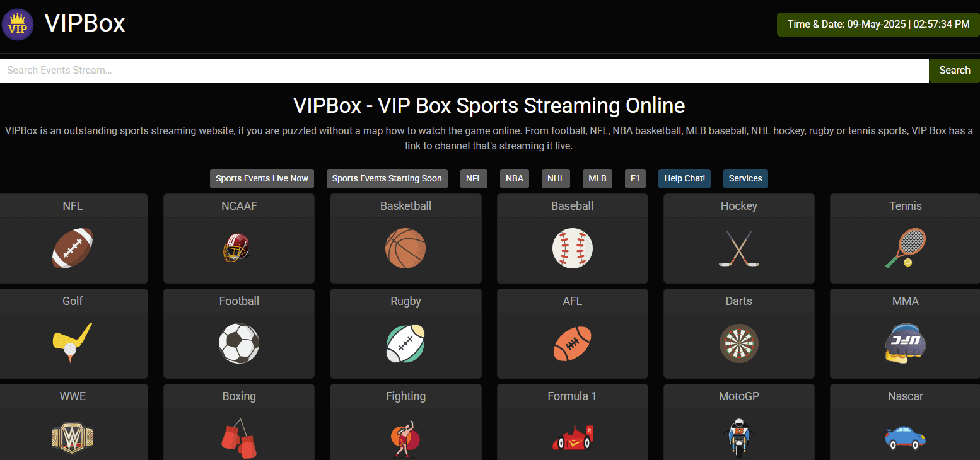Select the Tennis card heading
This screenshot has height=460, width=980.
tap(906, 206)
